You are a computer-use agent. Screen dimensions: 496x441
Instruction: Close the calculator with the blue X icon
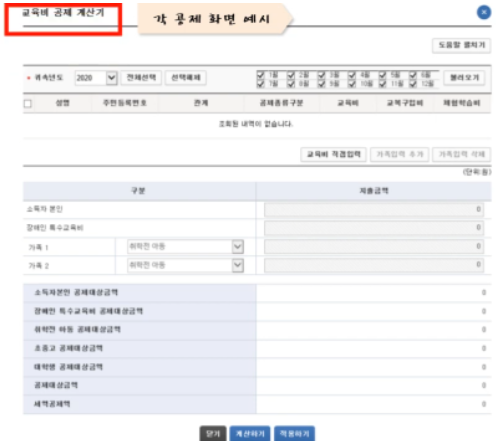pos(484,13)
